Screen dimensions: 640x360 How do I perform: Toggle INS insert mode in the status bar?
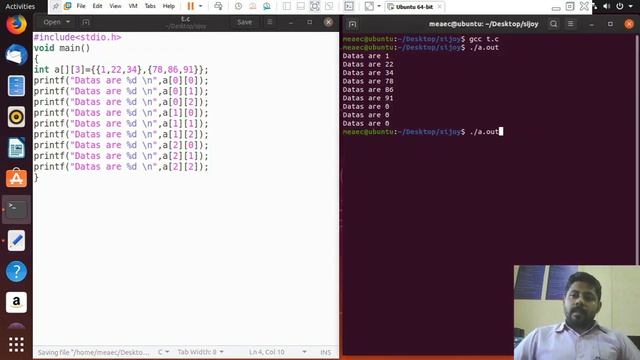326,352
